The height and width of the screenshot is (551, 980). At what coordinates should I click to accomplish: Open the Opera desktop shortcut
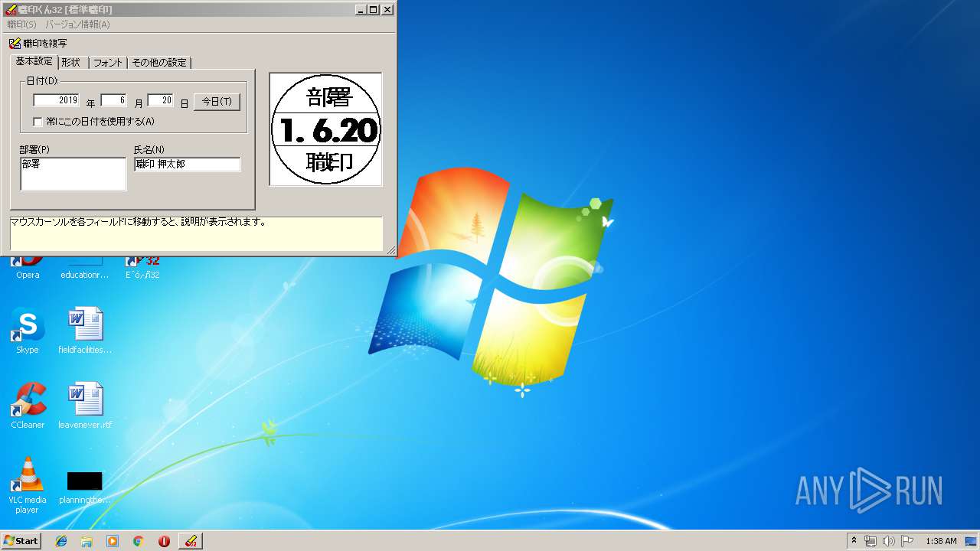[x=28, y=266]
